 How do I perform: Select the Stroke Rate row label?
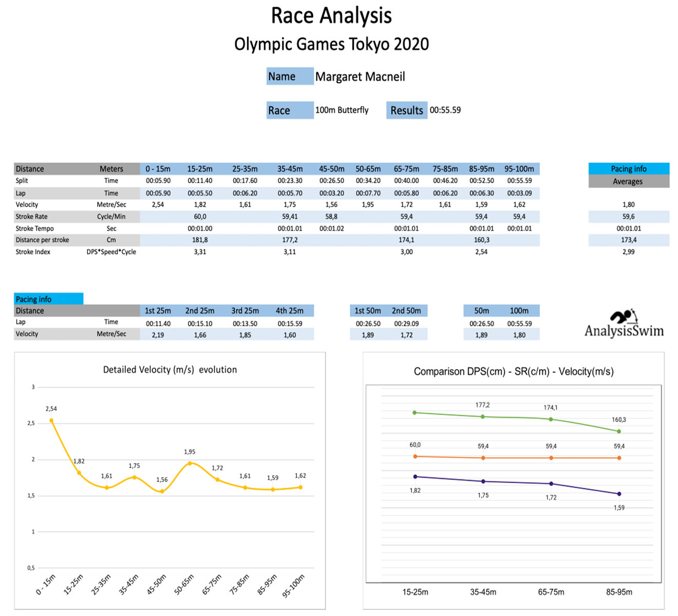tap(31, 217)
